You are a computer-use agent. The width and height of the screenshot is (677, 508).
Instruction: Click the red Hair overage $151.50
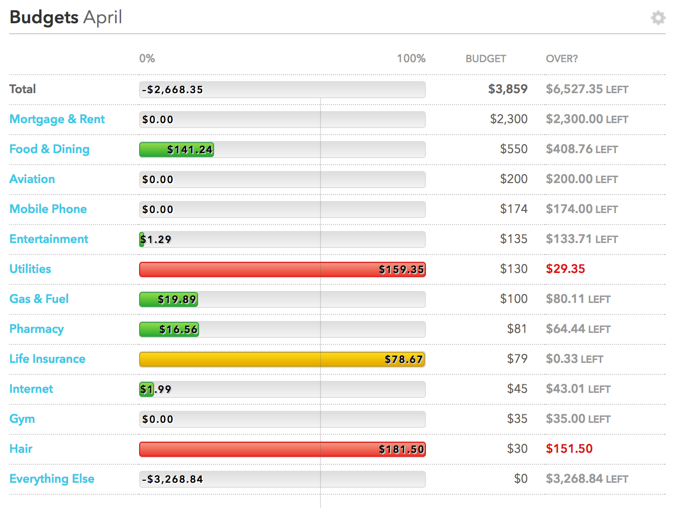pos(569,449)
